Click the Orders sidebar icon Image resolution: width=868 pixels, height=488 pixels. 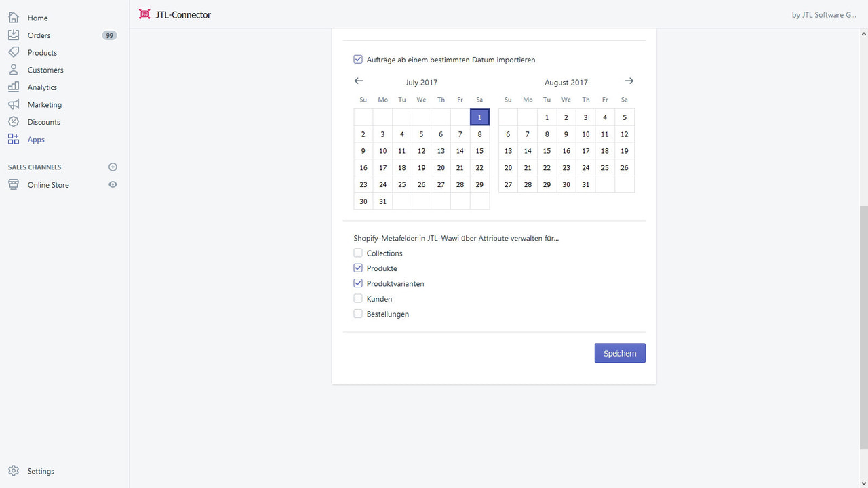point(14,35)
